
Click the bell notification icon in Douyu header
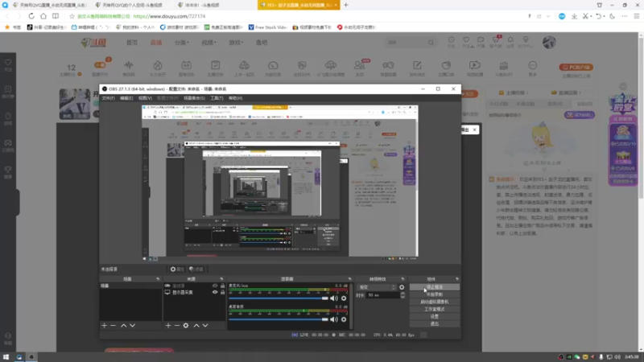[510, 39]
